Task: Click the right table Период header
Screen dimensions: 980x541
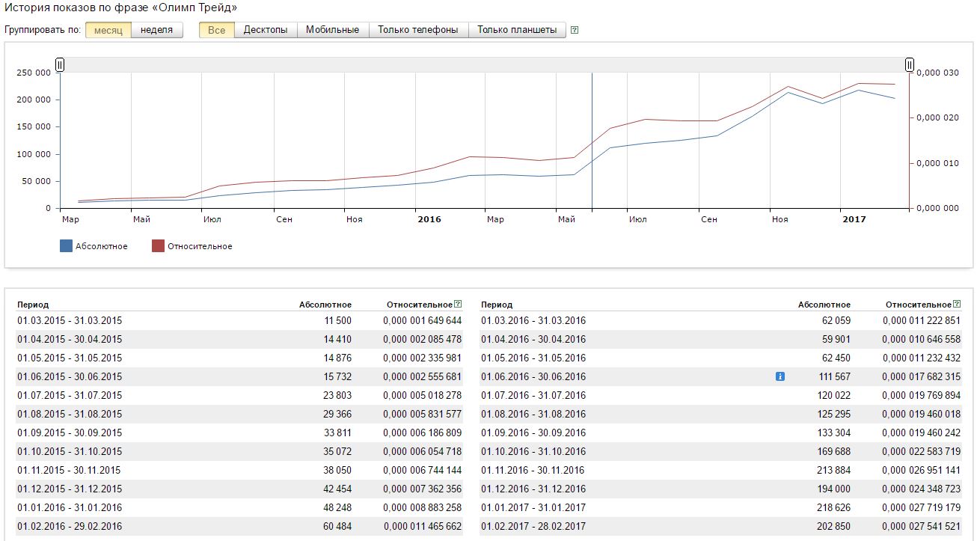Action: pos(497,305)
